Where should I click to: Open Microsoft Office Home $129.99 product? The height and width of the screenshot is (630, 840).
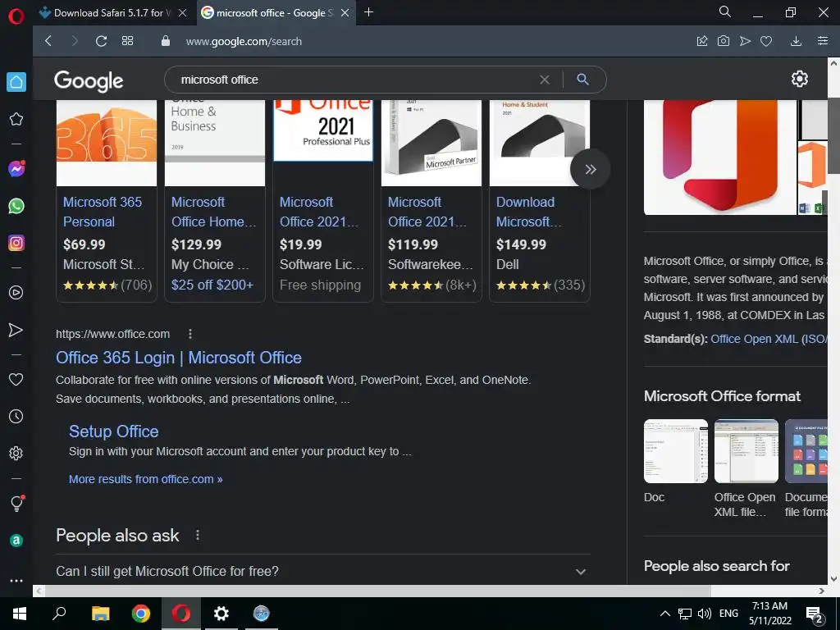tap(214, 212)
